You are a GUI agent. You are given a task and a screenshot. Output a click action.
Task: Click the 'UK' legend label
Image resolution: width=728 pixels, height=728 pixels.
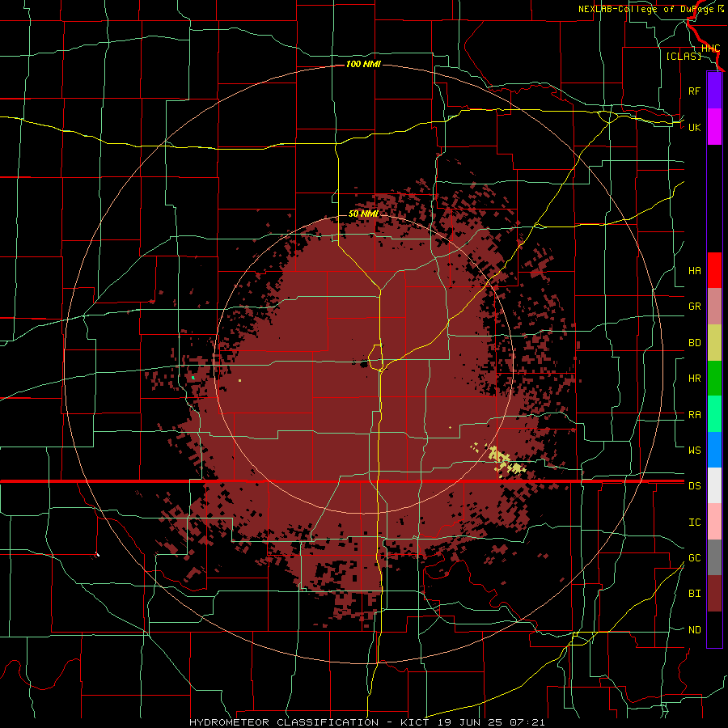click(x=695, y=127)
